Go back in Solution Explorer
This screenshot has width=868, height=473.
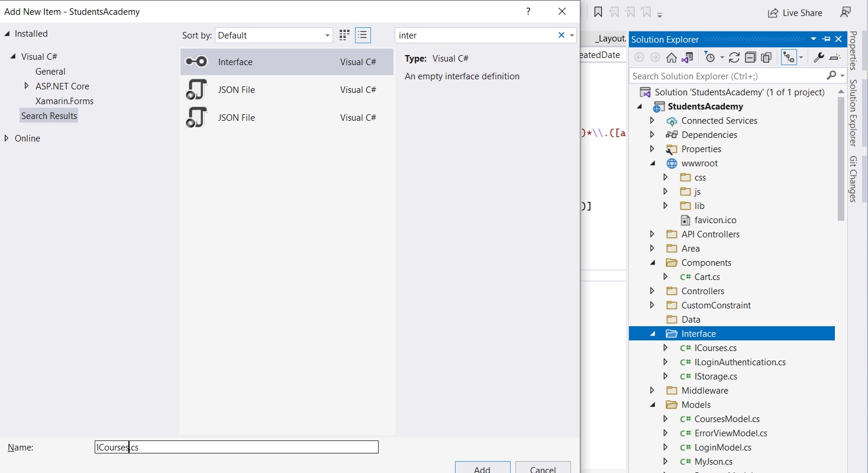[639, 57]
